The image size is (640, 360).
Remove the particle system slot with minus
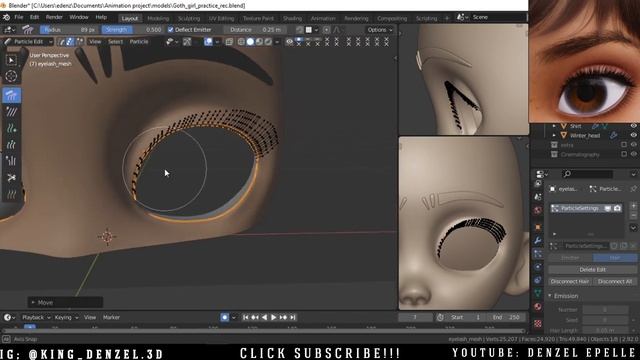click(x=633, y=215)
